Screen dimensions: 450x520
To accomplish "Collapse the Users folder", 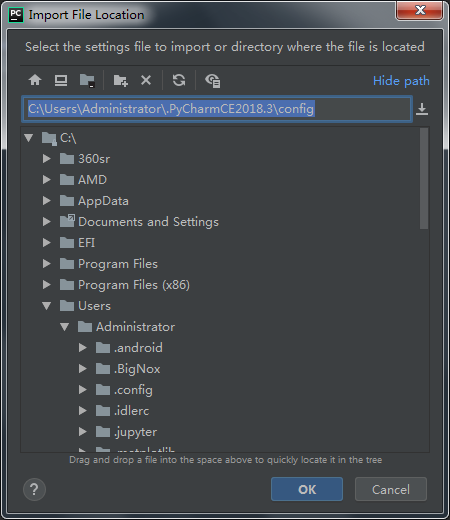I will [x=47, y=306].
